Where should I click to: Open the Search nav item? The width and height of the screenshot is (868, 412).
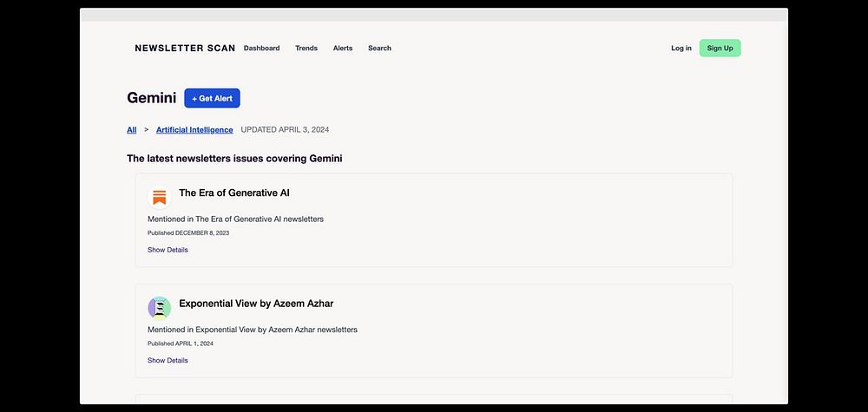pyautogui.click(x=380, y=48)
